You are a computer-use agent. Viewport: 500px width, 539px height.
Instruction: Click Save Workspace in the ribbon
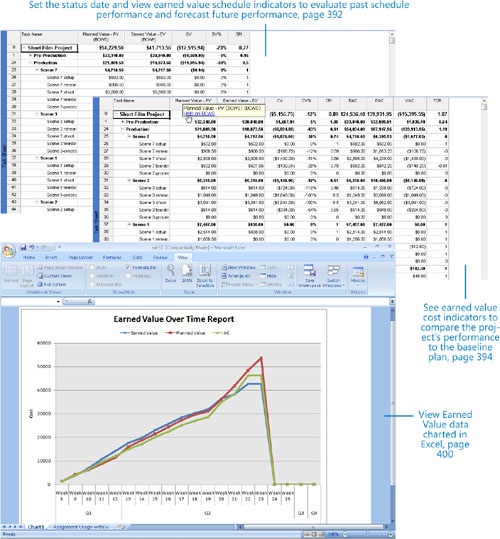pyautogui.click(x=310, y=275)
